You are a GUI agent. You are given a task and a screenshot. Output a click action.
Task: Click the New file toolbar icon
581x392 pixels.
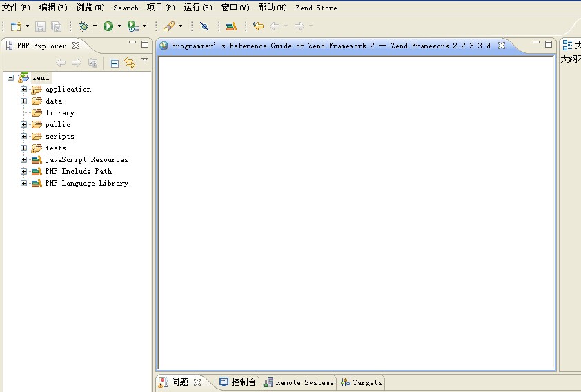[x=15, y=26]
